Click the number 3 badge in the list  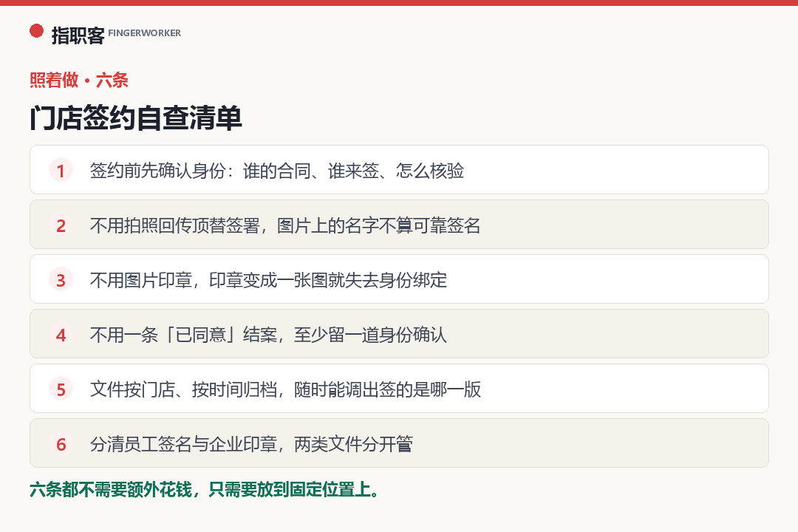[x=61, y=279]
